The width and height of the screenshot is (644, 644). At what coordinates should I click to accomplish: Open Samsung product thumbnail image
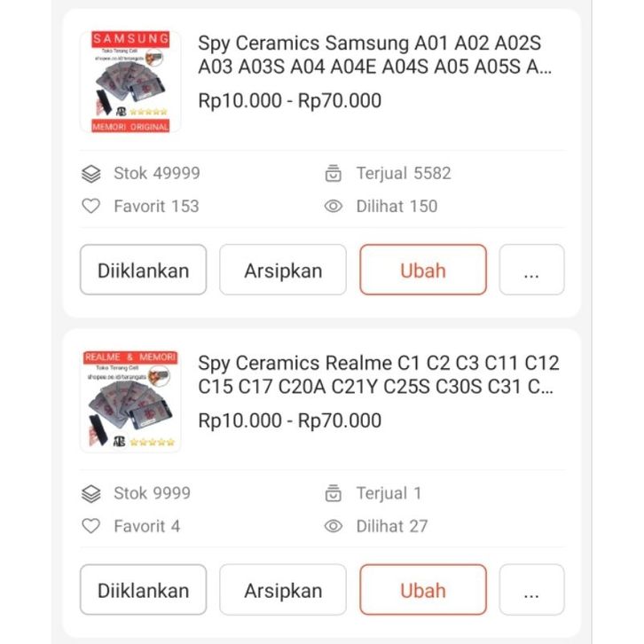130,82
